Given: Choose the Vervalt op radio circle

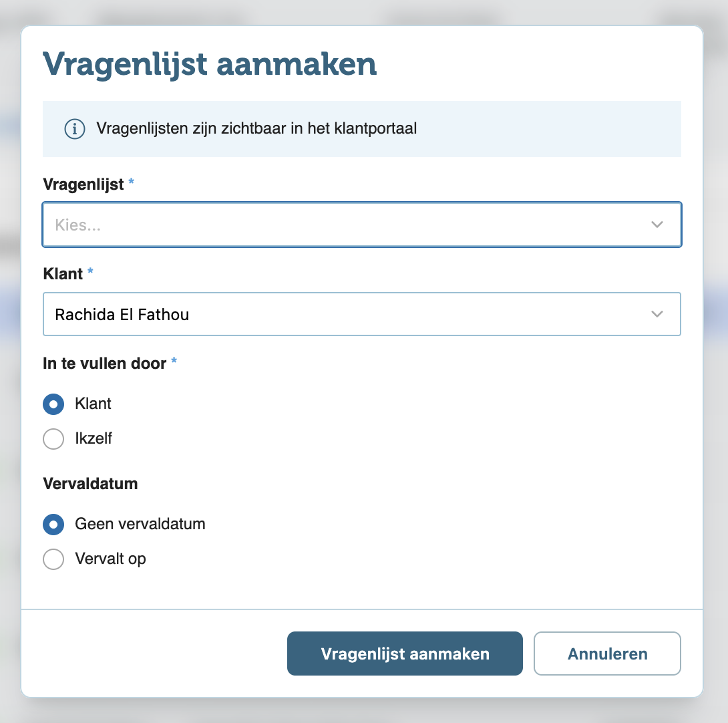Looking at the screenshot, I should pyautogui.click(x=53, y=559).
